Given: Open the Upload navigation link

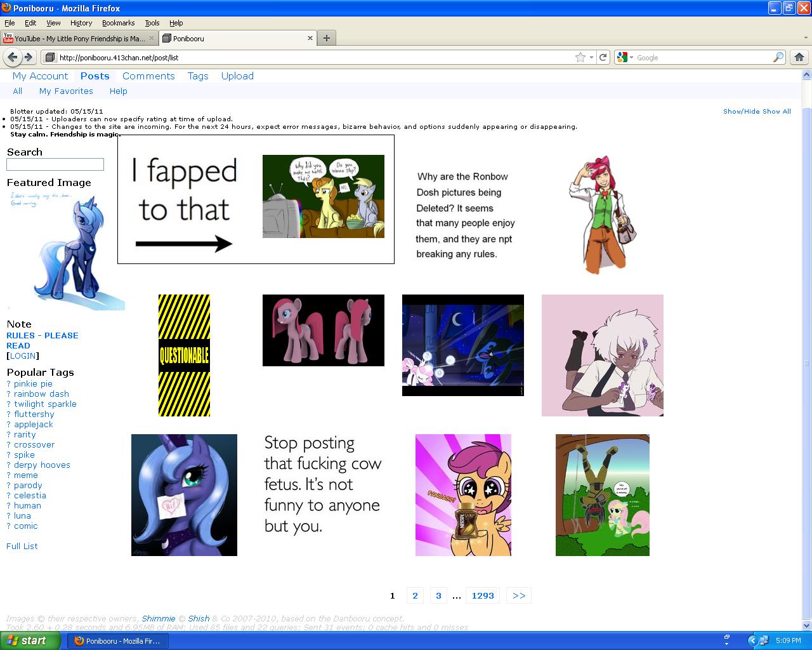Looking at the screenshot, I should (237, 76).
